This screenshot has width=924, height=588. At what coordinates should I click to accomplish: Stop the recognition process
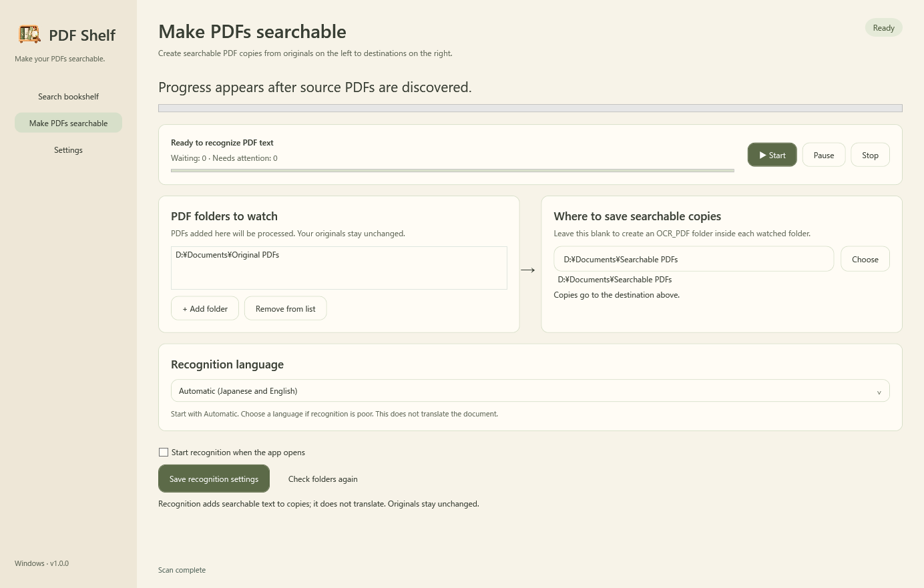[x=870, y=155]
